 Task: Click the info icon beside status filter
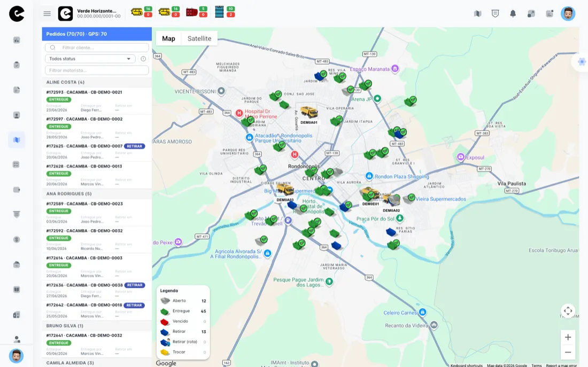click(x=143, y=59)
